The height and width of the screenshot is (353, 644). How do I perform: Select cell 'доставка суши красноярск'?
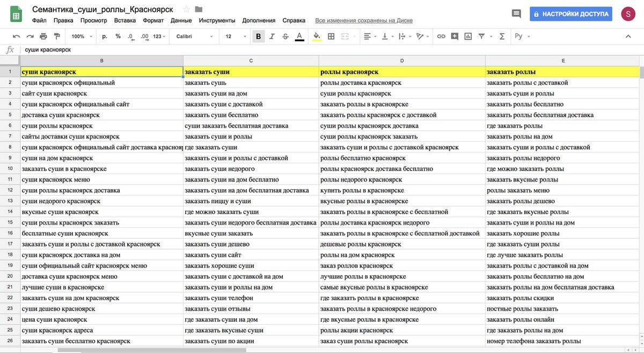click(x=102, y=115)
